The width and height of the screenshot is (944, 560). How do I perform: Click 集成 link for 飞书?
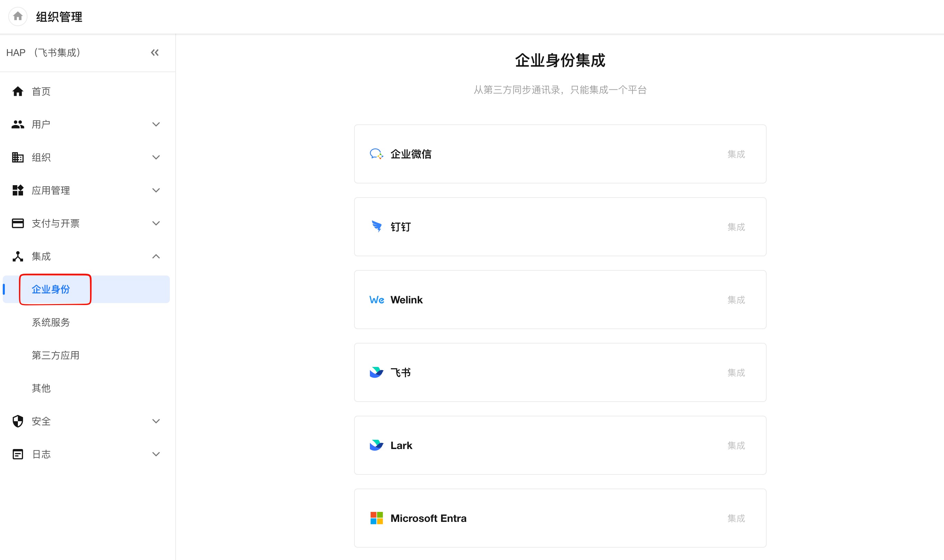pyautogui.click(x=736, y=372)
